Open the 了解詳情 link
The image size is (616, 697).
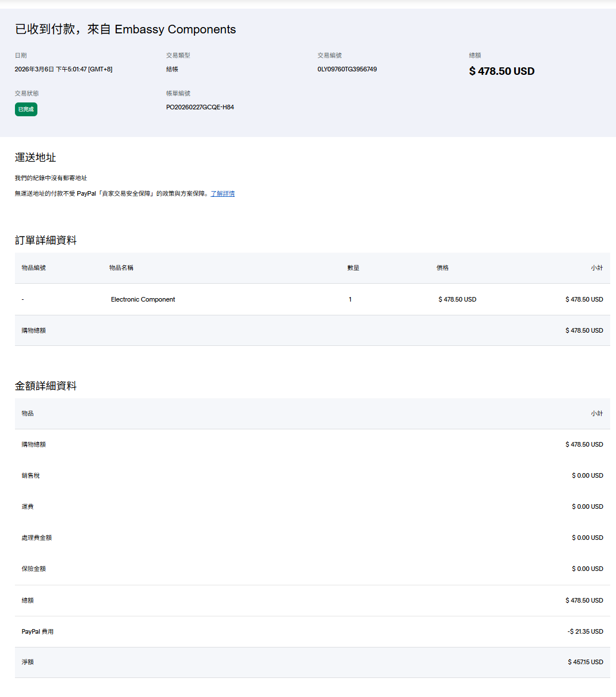coord(223,194)
